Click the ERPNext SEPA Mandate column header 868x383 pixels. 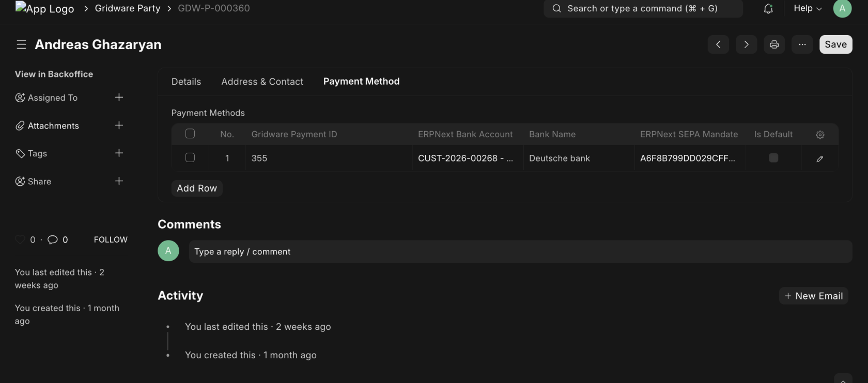pos(689,134)
